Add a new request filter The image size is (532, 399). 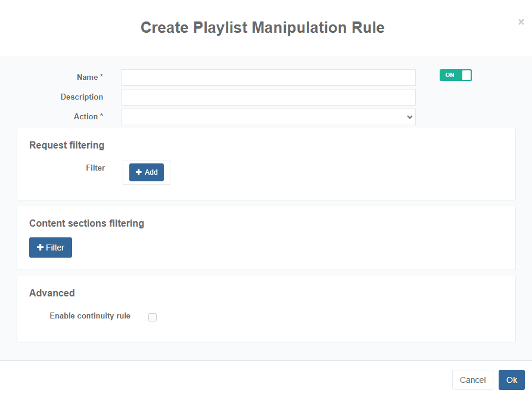tap(146, 172)
